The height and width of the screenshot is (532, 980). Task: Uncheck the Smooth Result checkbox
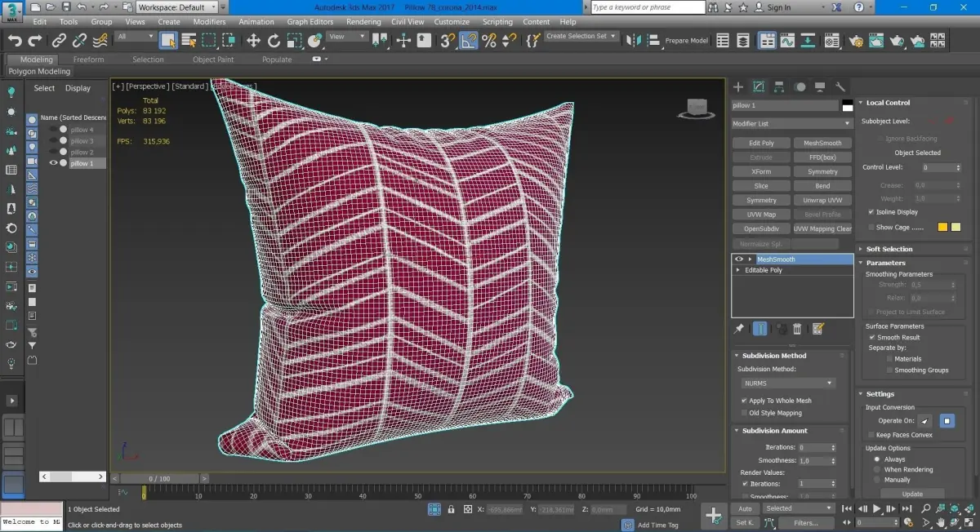tap(872, 337)
